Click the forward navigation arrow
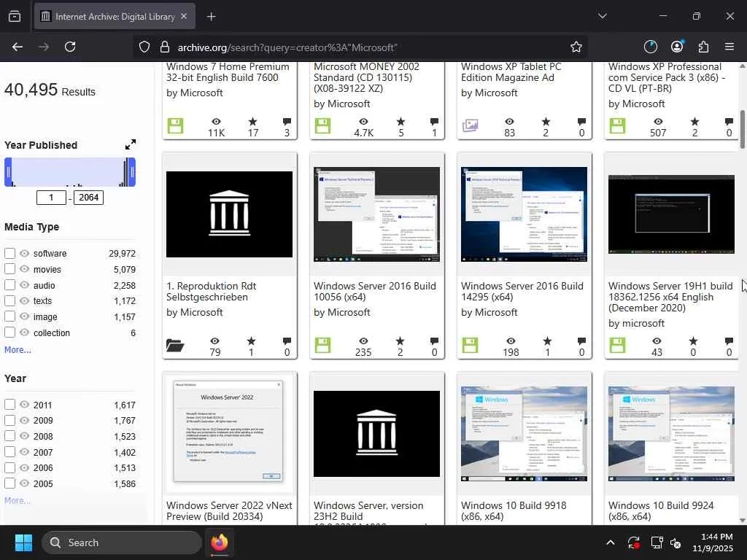Viewport: 747px width, 560px height. 43,47
